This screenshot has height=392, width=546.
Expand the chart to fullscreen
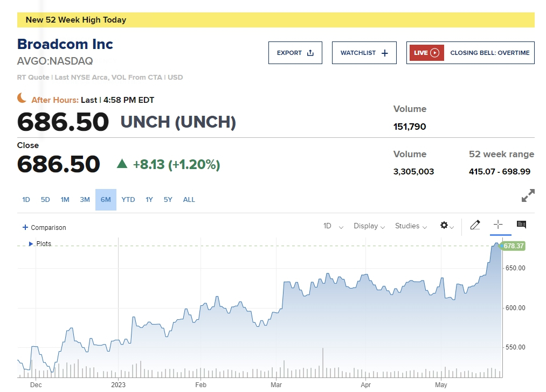[x=528, y=196]
